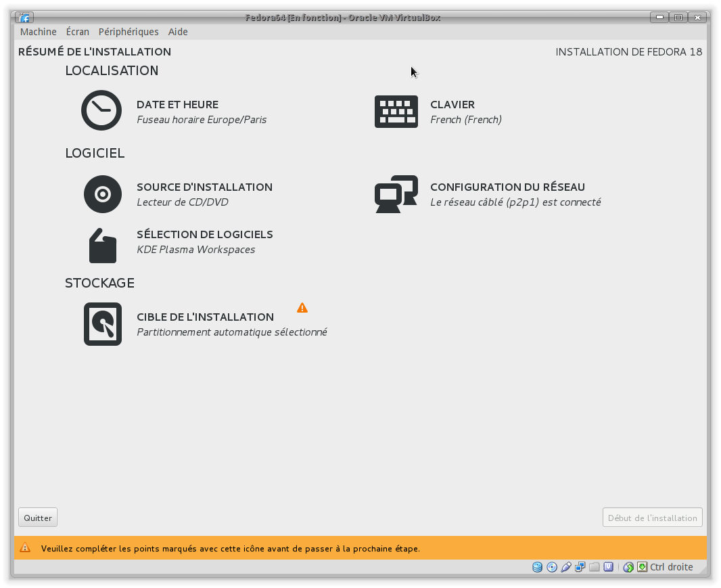Minimize the VirtualBox window
The width and height of the screenshot is (721, 588).
tap(659, 18)
